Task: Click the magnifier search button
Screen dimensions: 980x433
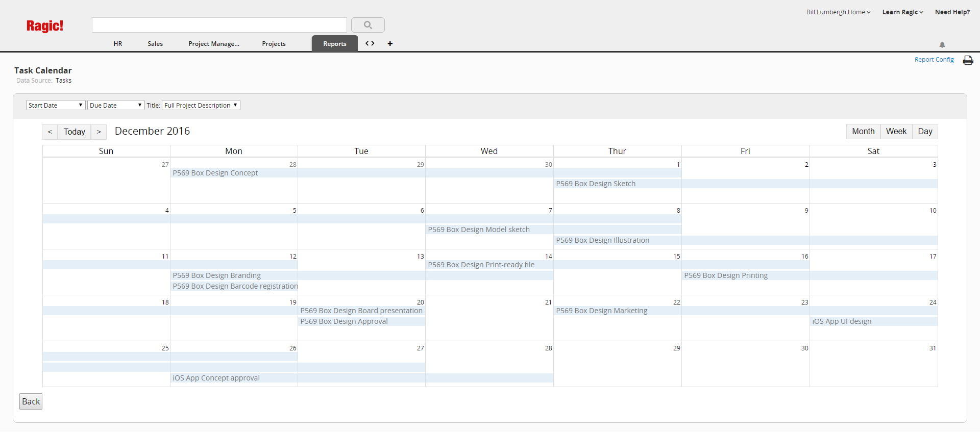Action: coord(367,25)
